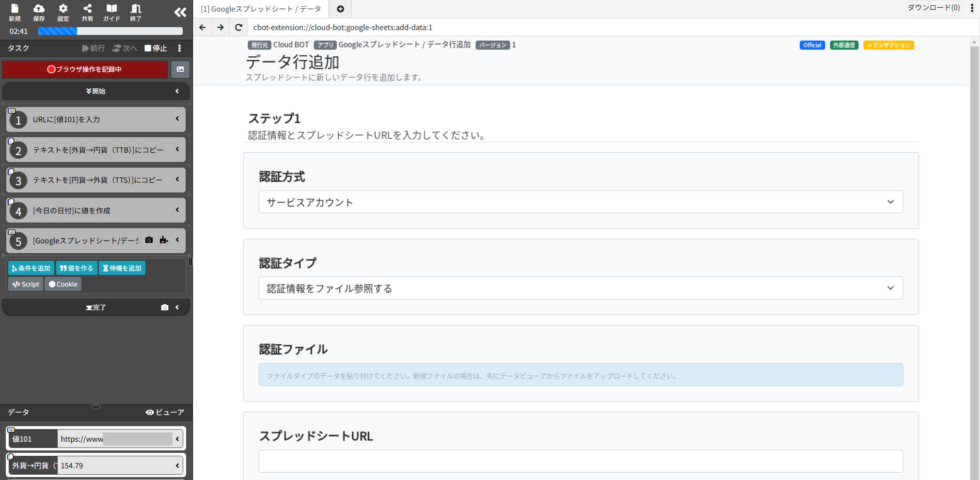Image resolution: width=980 pixels, height=480 pixels.
Task: Click the スプレッドシートURL input field
Action: [x=580, y=461]
